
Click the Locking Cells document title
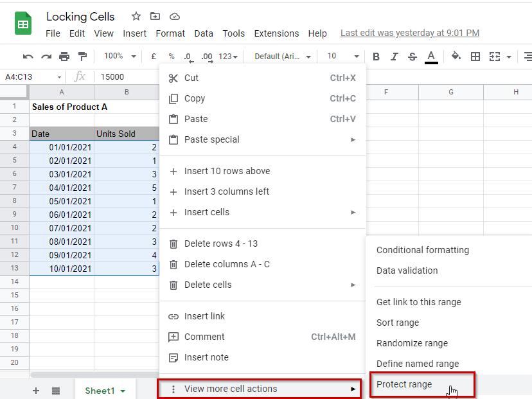80,17
